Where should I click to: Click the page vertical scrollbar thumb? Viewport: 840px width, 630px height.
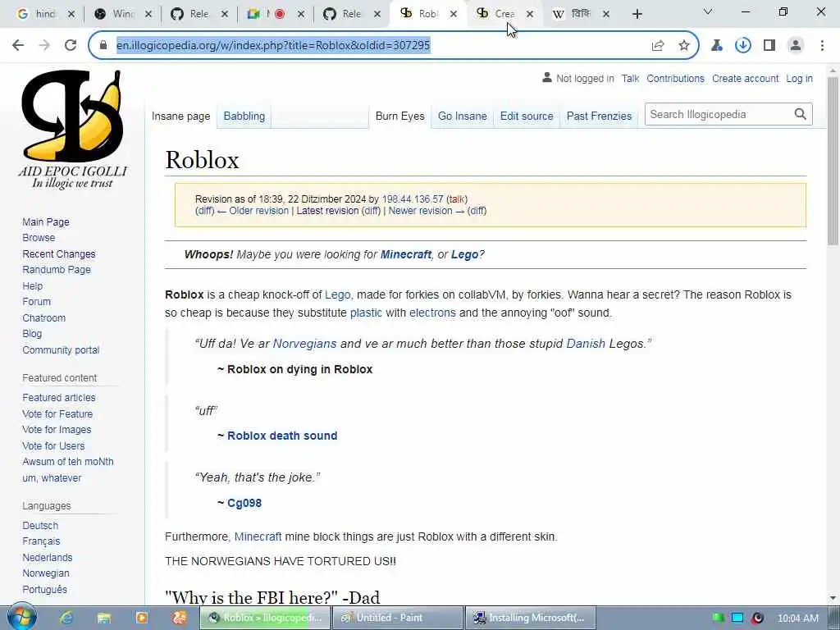833,161
